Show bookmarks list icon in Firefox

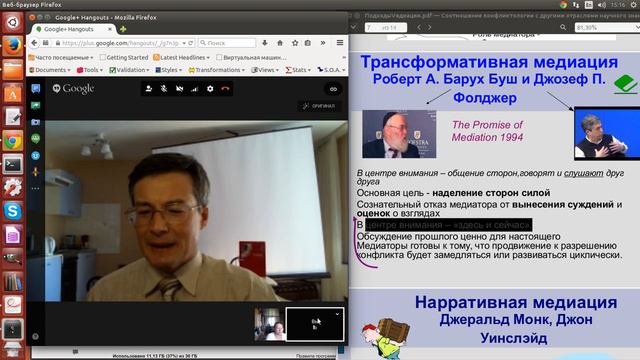pyautogui.click(x=308, y=43)
